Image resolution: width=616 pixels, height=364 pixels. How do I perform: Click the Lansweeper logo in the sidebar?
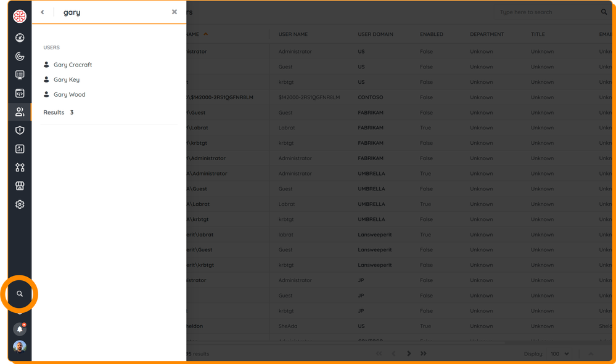(20, 17)
